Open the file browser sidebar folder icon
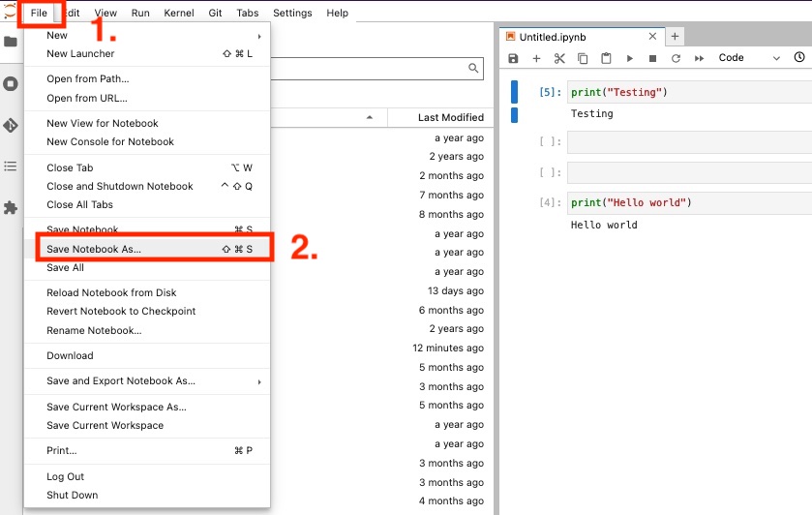 pyautogui.click(x=11, y=42)
